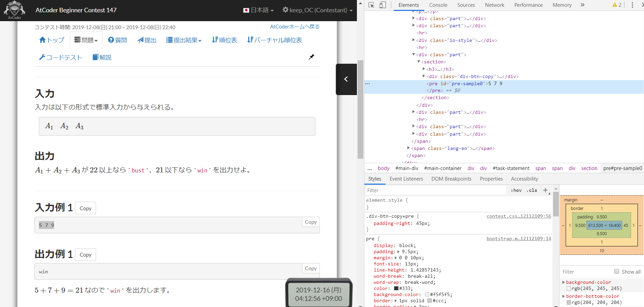Click the pin icon in contest nav
644x307 pixels.
click(x=311, y=57)
